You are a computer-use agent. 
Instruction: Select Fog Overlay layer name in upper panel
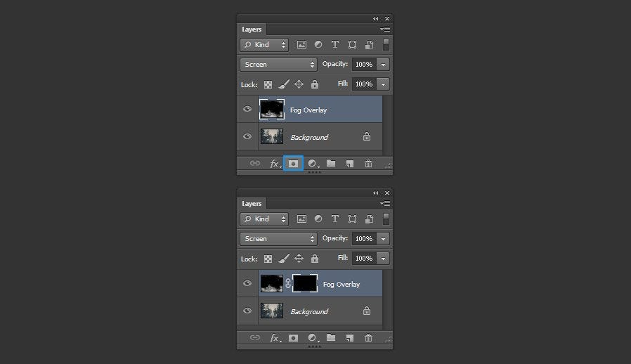pyautogui.click(x=308, y=110)
